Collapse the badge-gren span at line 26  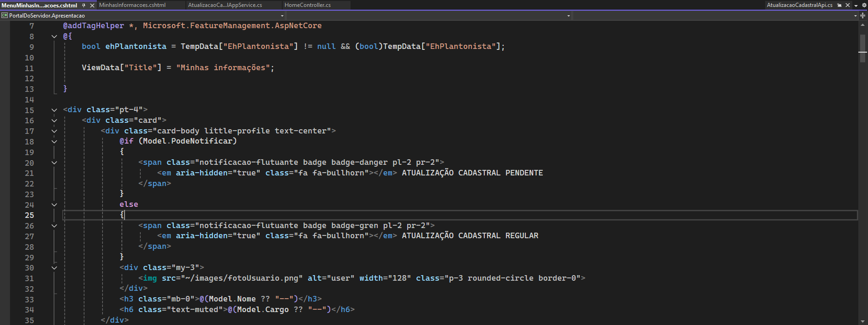[x=54, y=226]
